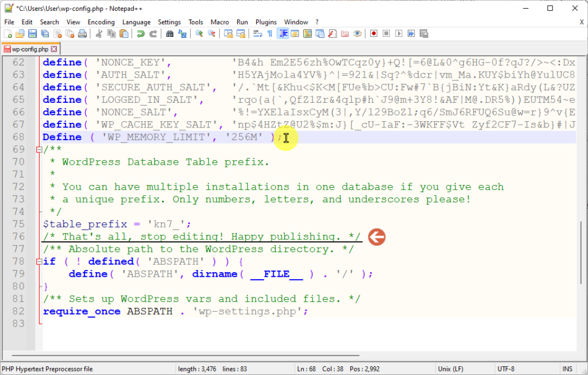This screenshot has height=375, width=588.
Task: Toggle synchronized vertical scrolling
Action: pos(229,34)
